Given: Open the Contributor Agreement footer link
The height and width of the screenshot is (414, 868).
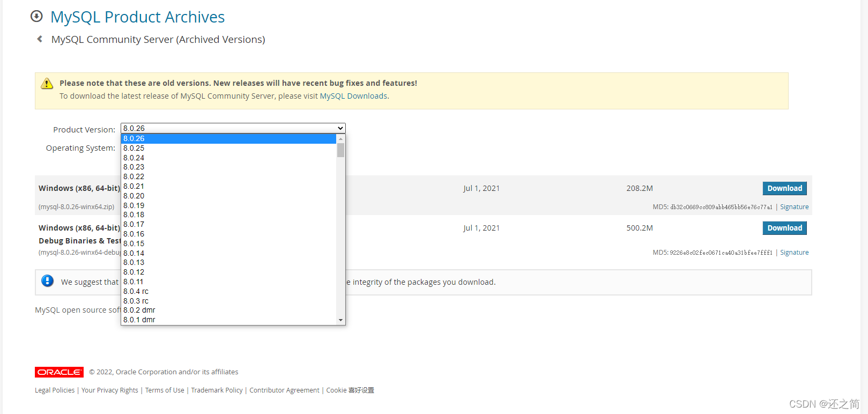Looking at the screenshot, I should coord(284,390).
